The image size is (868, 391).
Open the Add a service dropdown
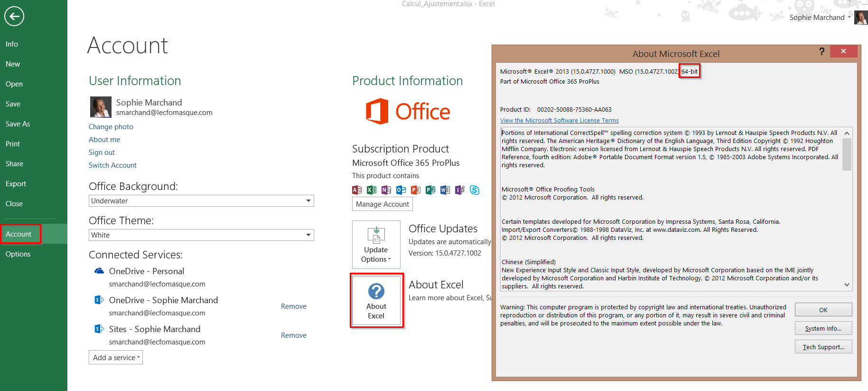coord(116,358)
